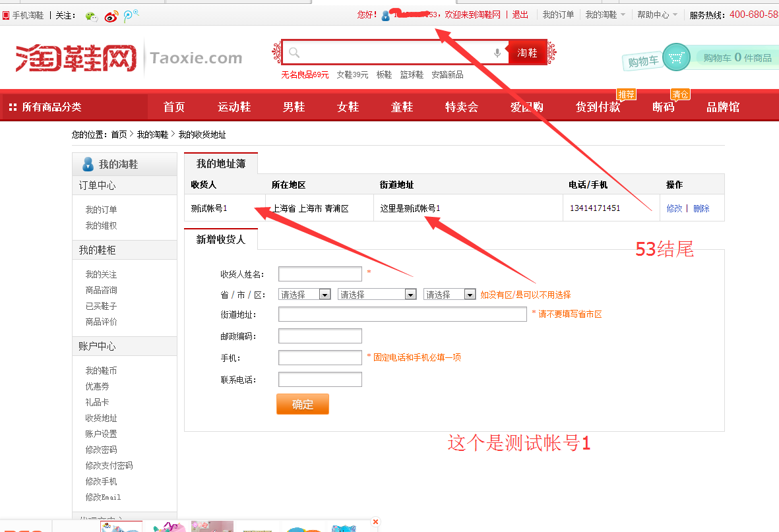
Task: Open 断码 navigation item
Action: [664, 107]
